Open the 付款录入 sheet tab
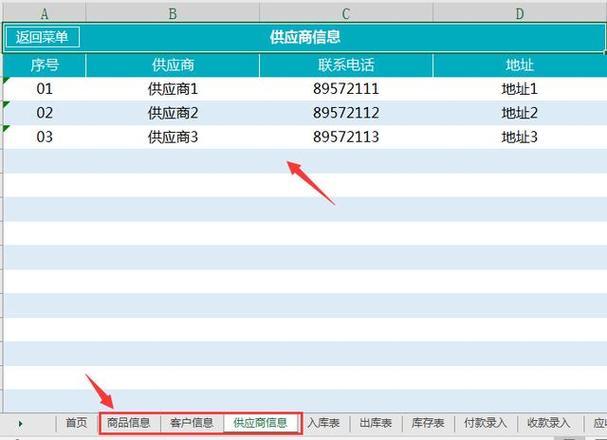Image resolution: width=607 pixels, height=440 pixels. (485, 423)
